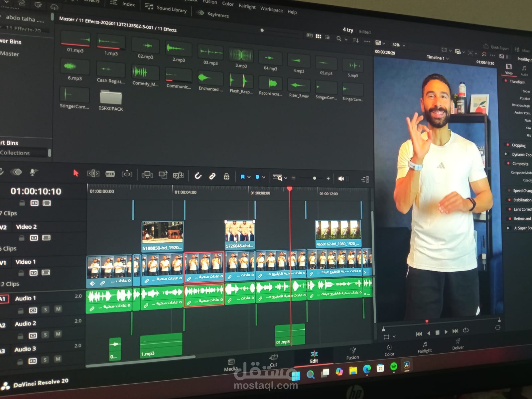
Task: Click the Overwrite Clip toolbar icon
Action: pos(163,175)
